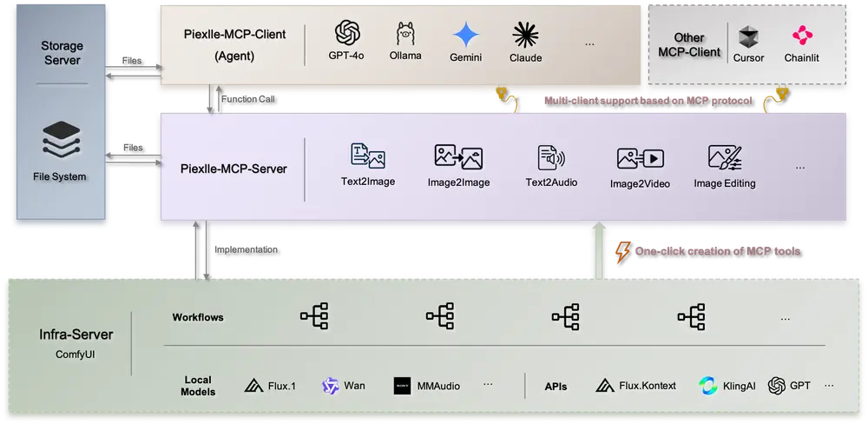This screenshot has height=424, width=868.
Task: Click the Image Editing brush icon
Action: pos(724,157)
